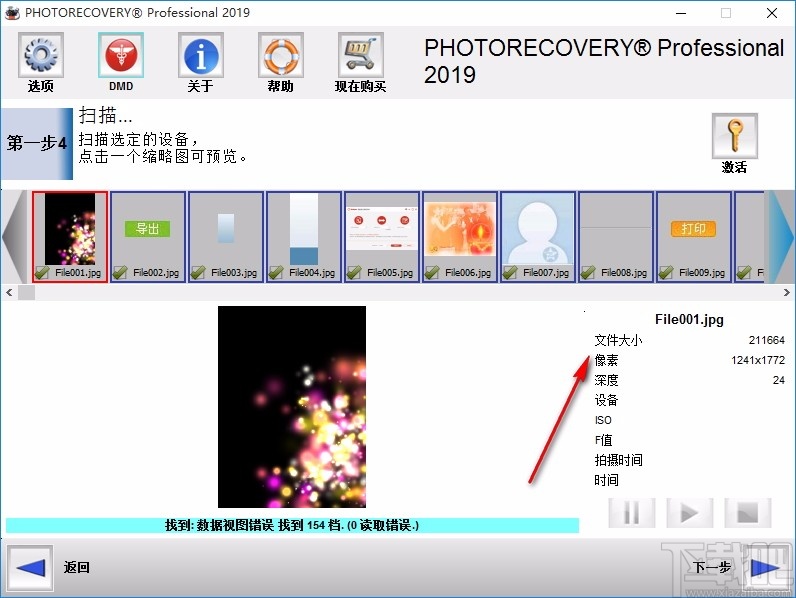Toggle the File001.jpg checkmark
Image resolution: width=796 pixels, height=598 pixels.
[x=42, y=273]
